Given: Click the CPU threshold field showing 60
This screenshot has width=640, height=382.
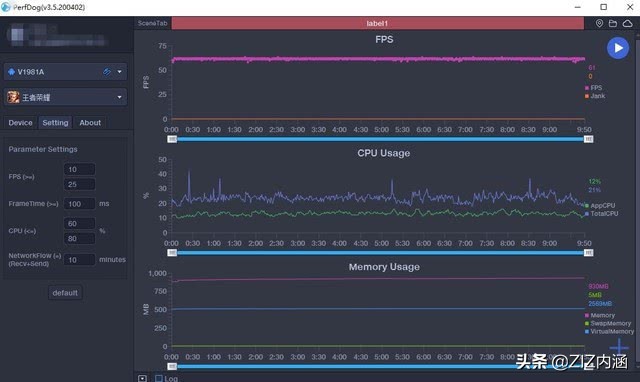Looking at the screenshot, I should click(80, 223).
